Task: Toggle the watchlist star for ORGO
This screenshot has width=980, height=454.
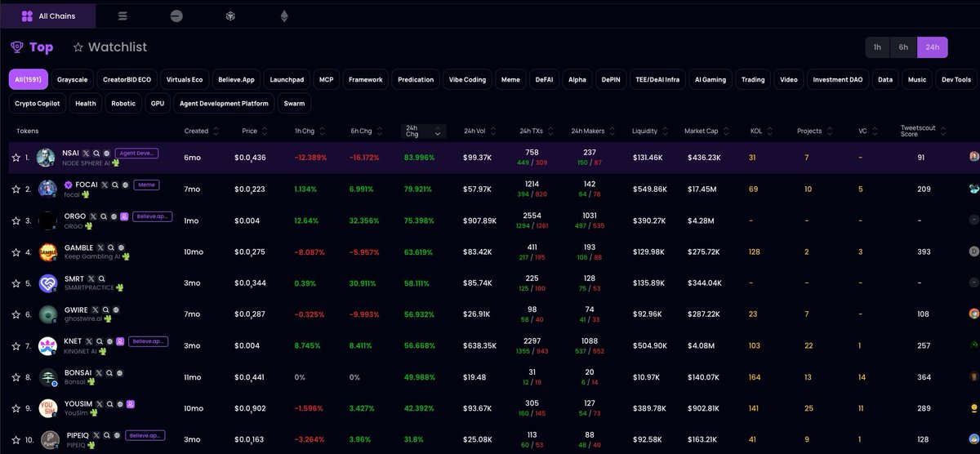Action: pyautogui.click(x=16, y=220)
